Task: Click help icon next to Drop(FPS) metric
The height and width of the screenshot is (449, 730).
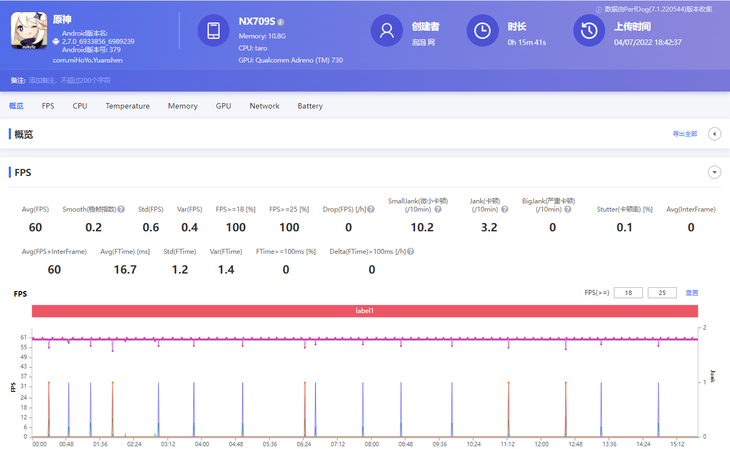Action: pos(371,209)
